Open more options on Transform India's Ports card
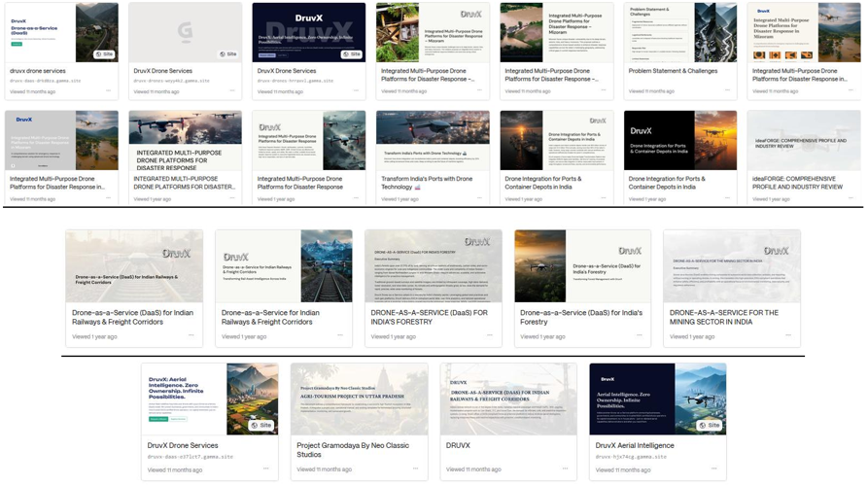The height and width of the screenshot is (486, 868). 479,198
